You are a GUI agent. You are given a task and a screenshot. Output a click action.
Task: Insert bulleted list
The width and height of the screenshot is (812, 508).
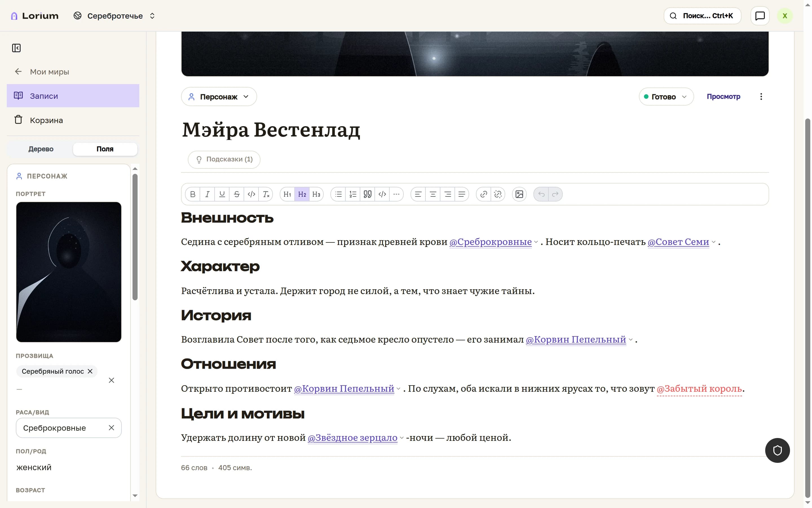(x=338, y=194)
